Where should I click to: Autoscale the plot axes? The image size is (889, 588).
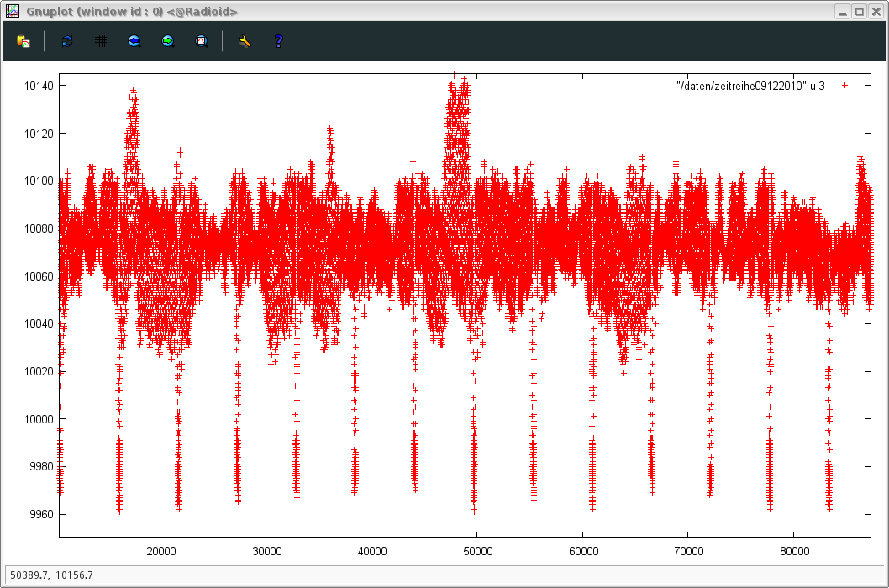(x=201, y=41)
